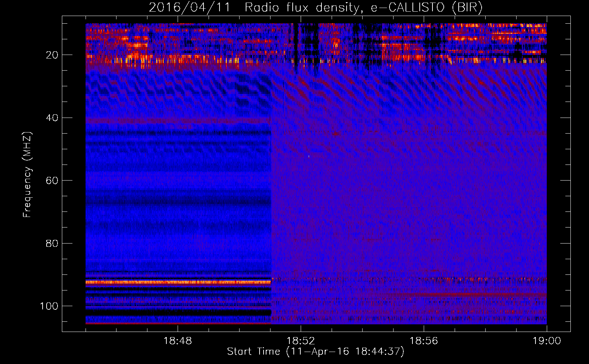Image resolution: width=589 pixels, height=364 pixels.
Task: Click the '40' frequency tick label
Action: click(x=52, y=118)
